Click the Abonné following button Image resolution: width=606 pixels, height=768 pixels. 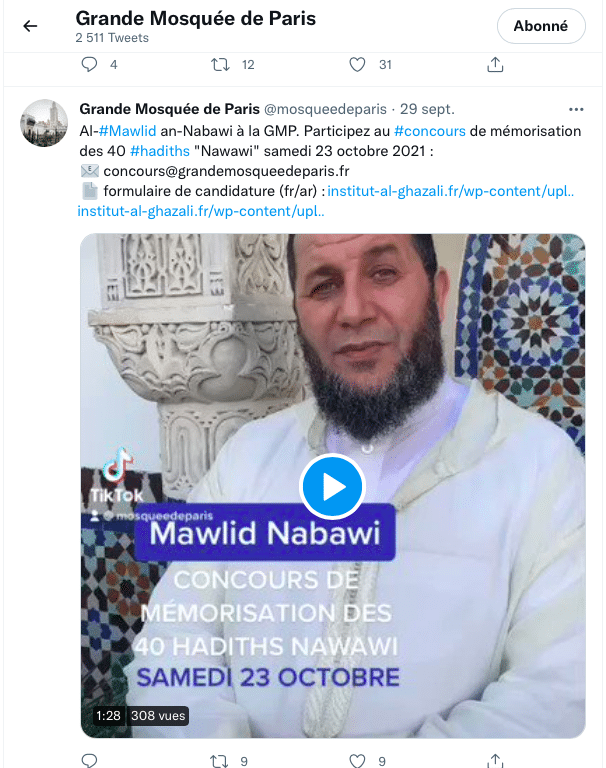541,26
